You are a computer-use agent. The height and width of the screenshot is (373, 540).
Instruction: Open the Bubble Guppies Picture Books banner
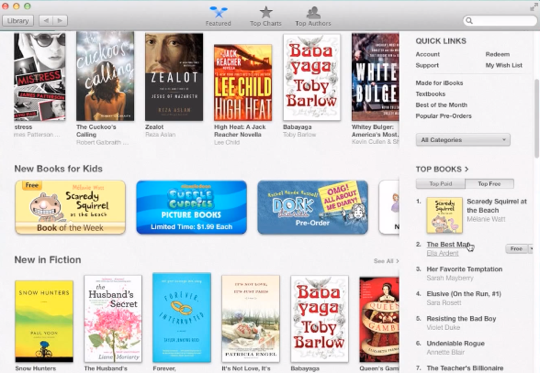tap(191, 207)
